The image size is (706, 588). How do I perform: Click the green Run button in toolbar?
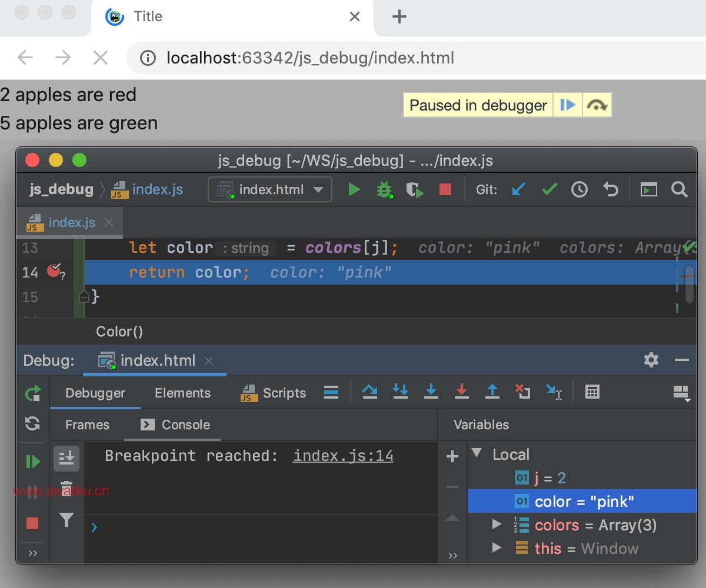coord(354,189)
